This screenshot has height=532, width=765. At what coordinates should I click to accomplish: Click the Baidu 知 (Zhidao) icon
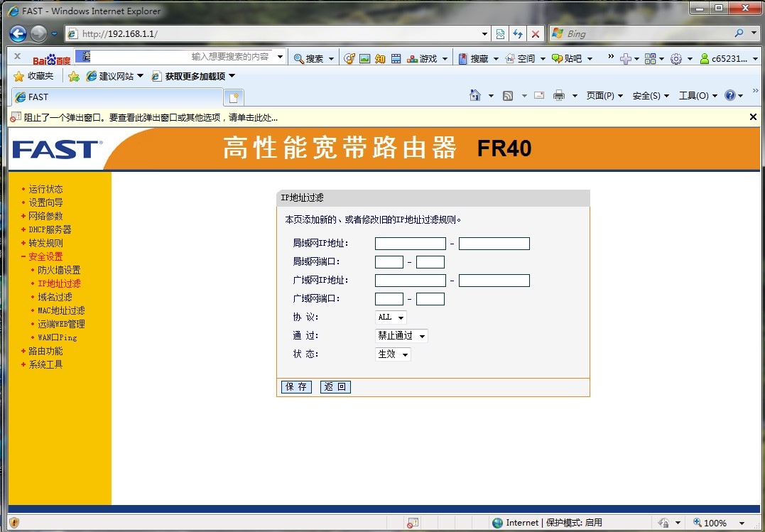pyautogui.click(x=381, y=58)
